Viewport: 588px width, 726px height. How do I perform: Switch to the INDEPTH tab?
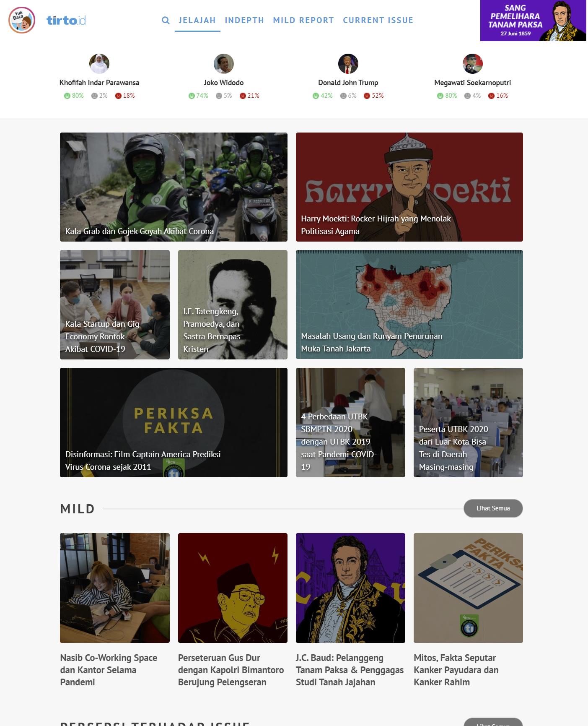click(x=244, y=20)
